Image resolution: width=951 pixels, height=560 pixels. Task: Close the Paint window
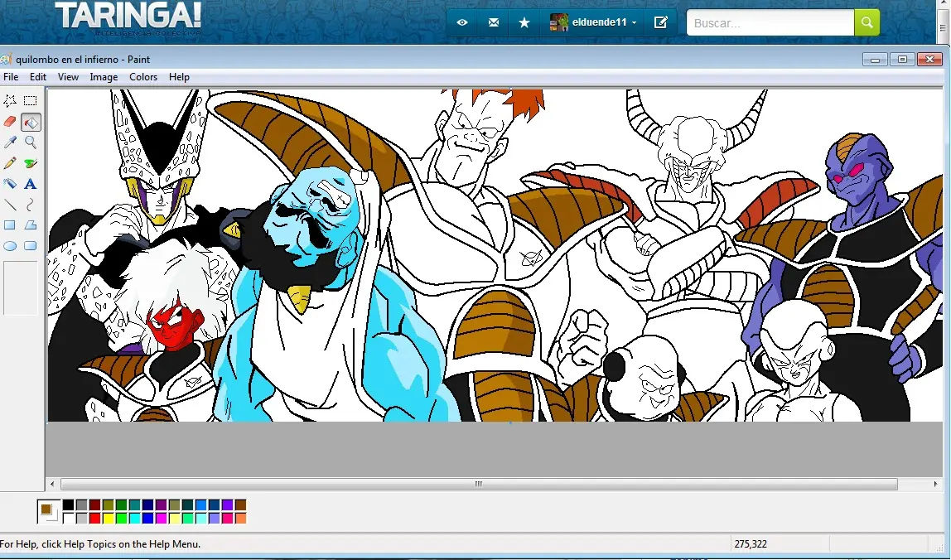pos(929,59)
